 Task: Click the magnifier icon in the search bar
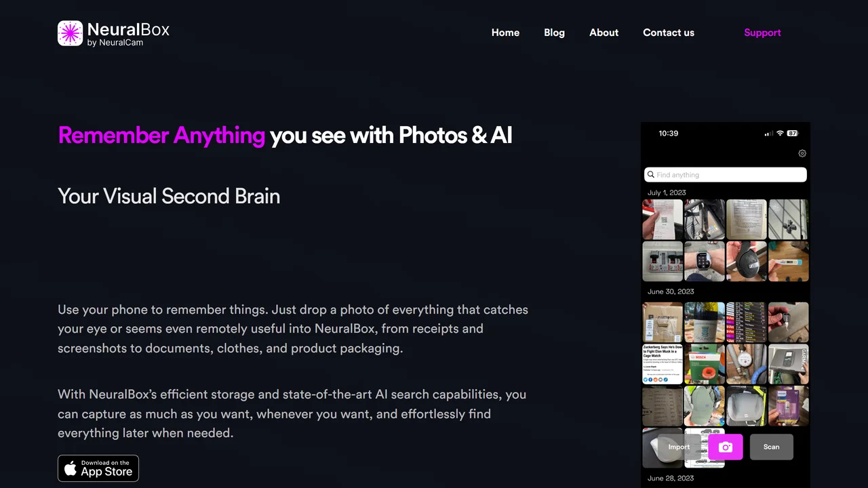point(651,174)
